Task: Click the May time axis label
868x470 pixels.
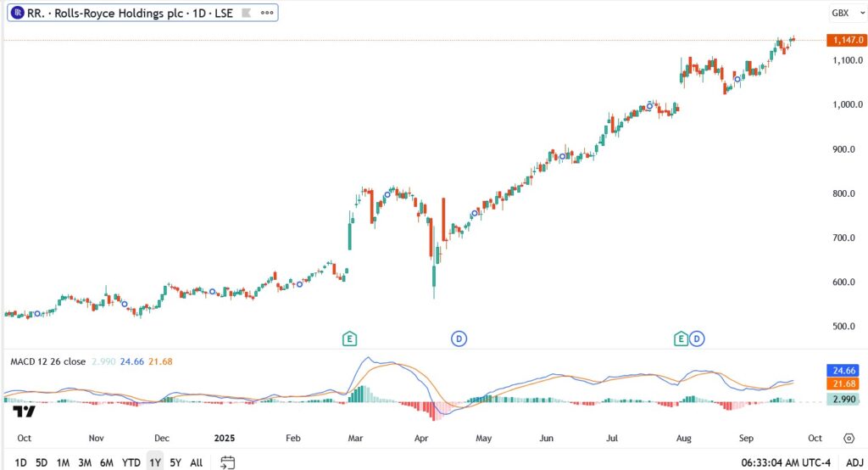Action: (484, 438)
